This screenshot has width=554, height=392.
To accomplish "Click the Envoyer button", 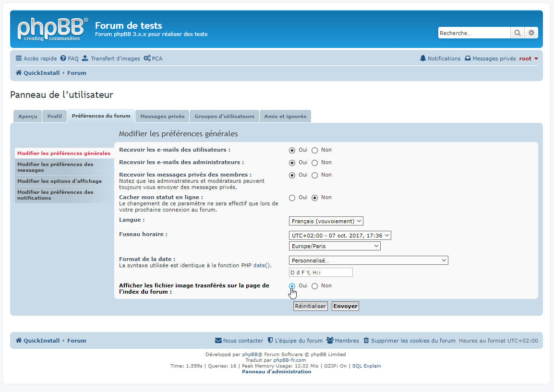I will pos(345,306).
